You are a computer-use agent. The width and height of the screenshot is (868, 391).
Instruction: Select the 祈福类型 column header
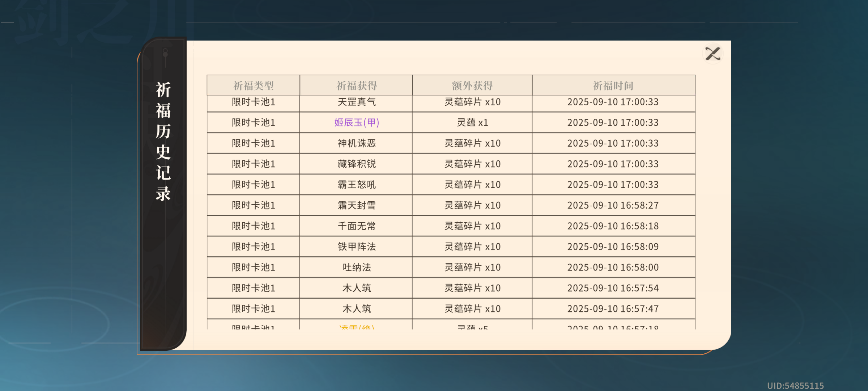point(253,85)
